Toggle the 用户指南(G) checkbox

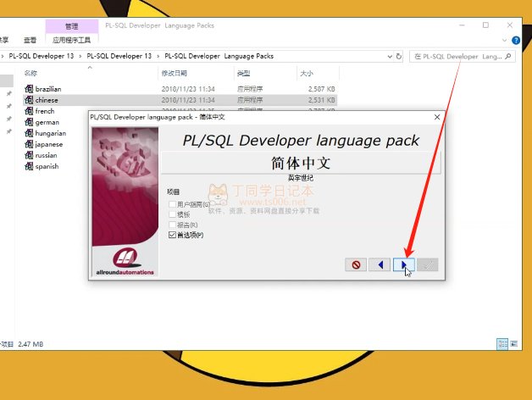point(172,204)
